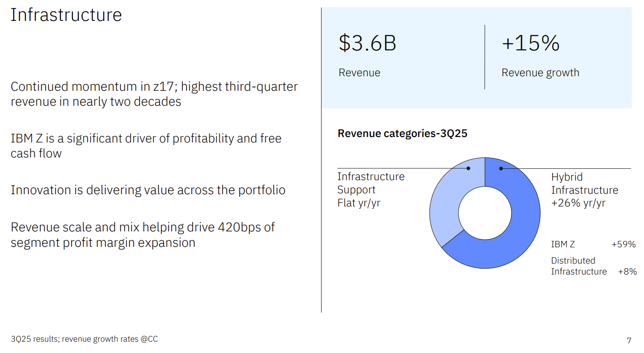This screenshot has width=644, height=353.
Task: Click the "3Q25 results" footnote text
Action: (x=84, y=339)
